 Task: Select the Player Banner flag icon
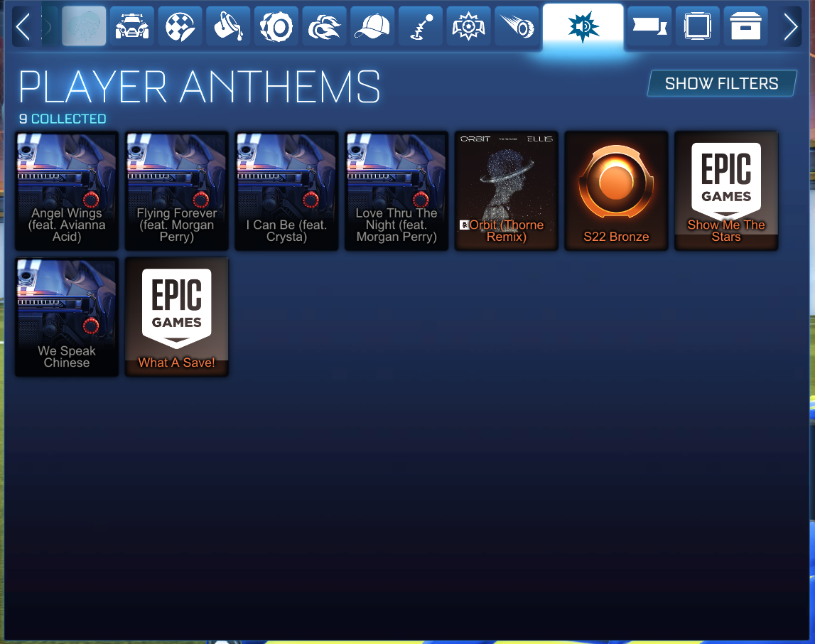click(x=649, y=26)
